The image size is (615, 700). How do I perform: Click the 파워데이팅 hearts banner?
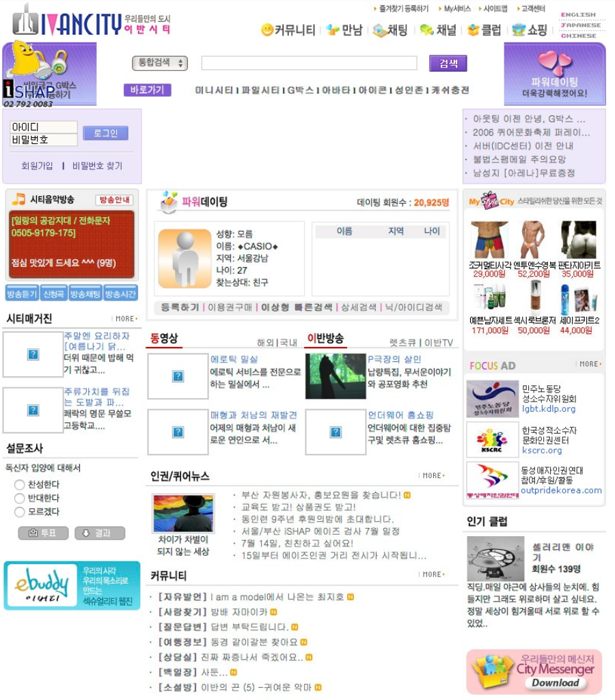click(x=554, y=74)
